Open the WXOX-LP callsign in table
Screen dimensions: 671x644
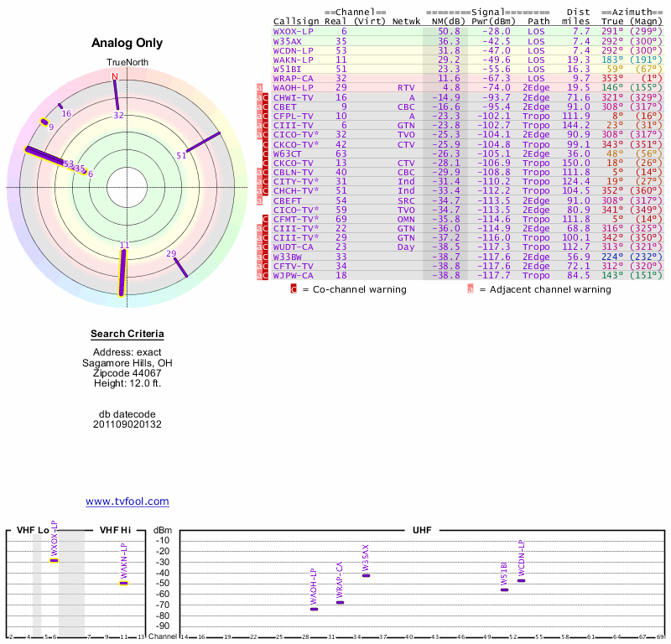293,30
